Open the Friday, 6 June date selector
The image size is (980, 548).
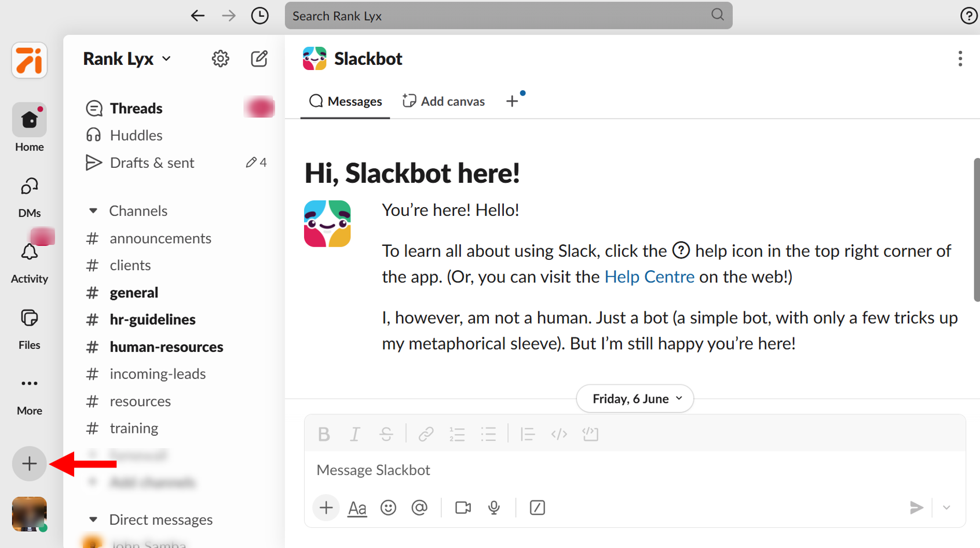click(x=634, y=398)
